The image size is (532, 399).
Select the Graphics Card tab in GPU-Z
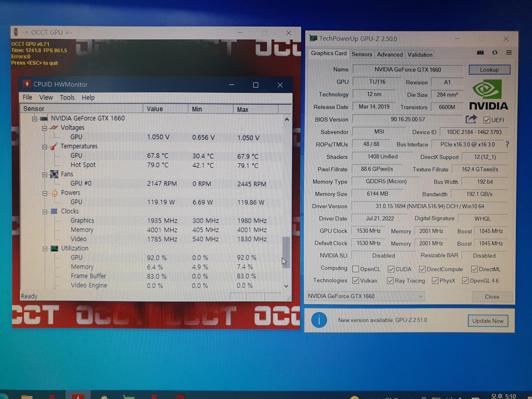[329, 53]
